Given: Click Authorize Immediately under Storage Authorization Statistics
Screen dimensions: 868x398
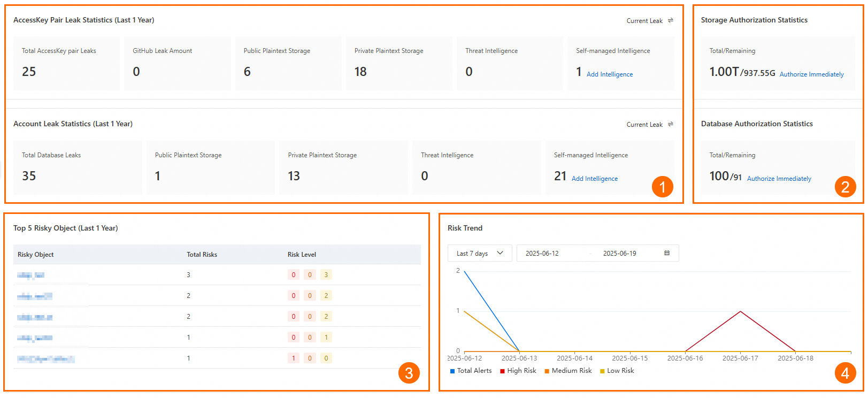Looking at the screenshot, I should pyautogui.click(x=811, y=74).
